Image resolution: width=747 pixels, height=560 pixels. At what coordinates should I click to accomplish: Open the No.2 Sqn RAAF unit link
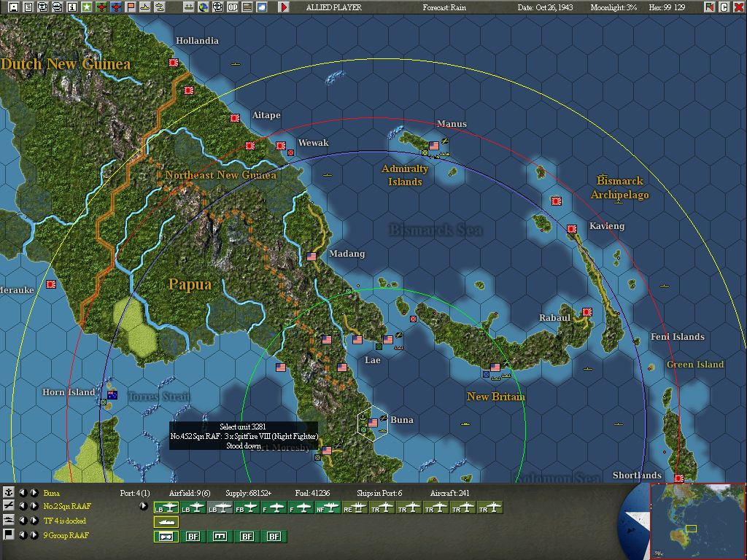coord(66,507)
